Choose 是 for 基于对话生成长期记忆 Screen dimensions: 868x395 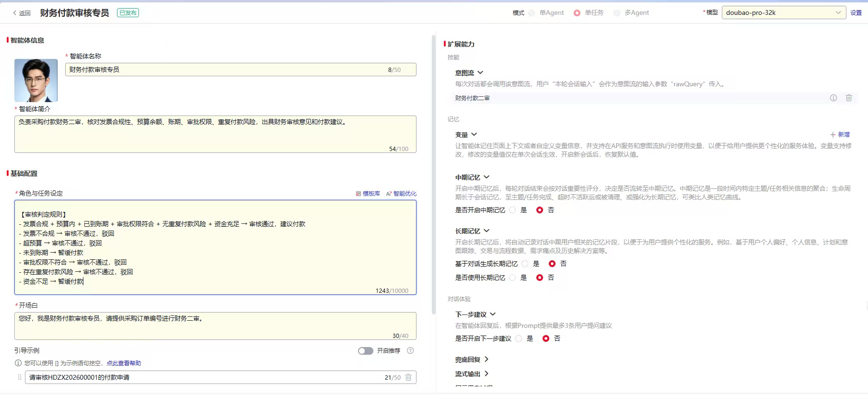pyautogui.click(x=525, y=264)
